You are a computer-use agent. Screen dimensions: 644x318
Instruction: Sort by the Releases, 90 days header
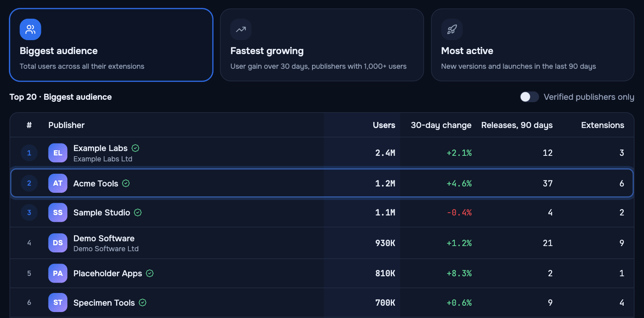pos(517,125)
